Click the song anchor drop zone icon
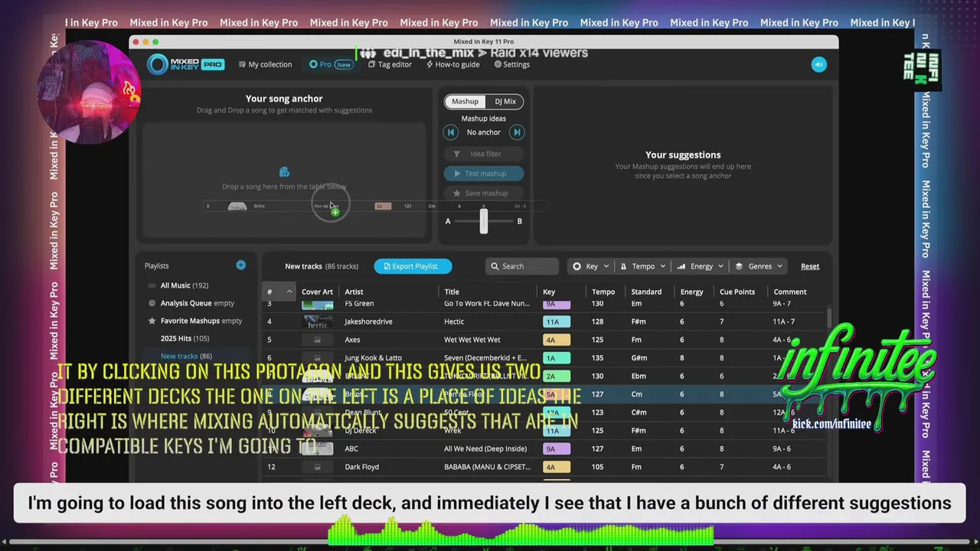 (x=284, y=172)
